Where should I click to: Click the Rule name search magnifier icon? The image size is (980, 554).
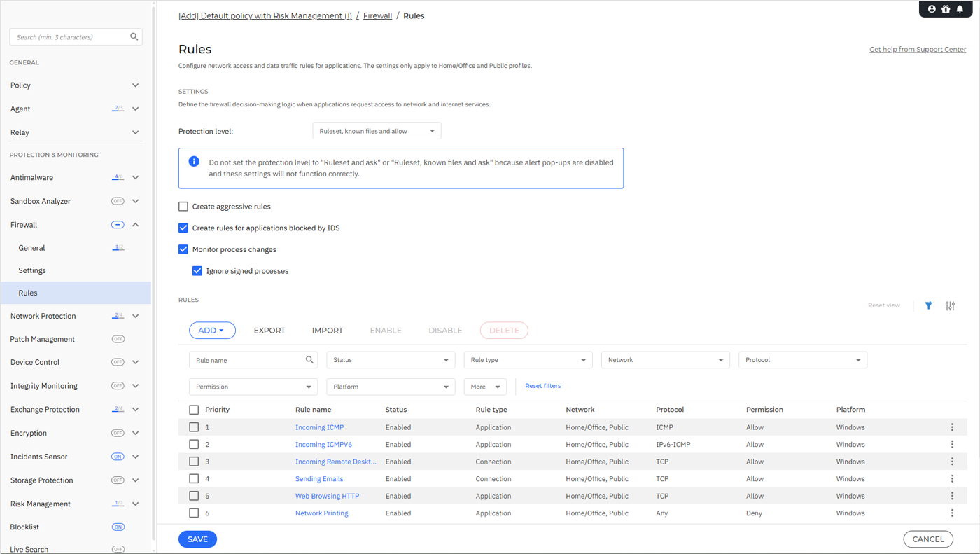point(309,360)
